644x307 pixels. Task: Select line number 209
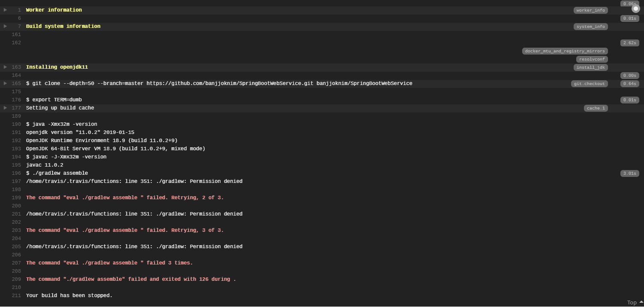click(x=16, y=279)
